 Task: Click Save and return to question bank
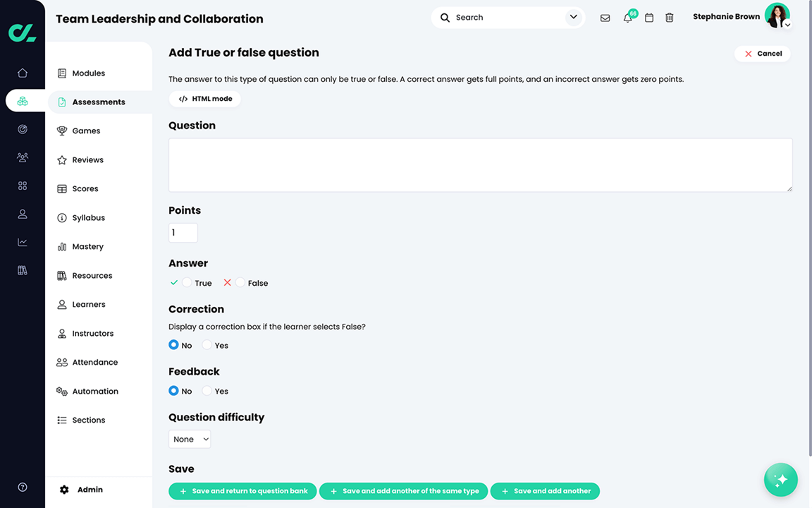pyautogui.click(x=242, y=491)
